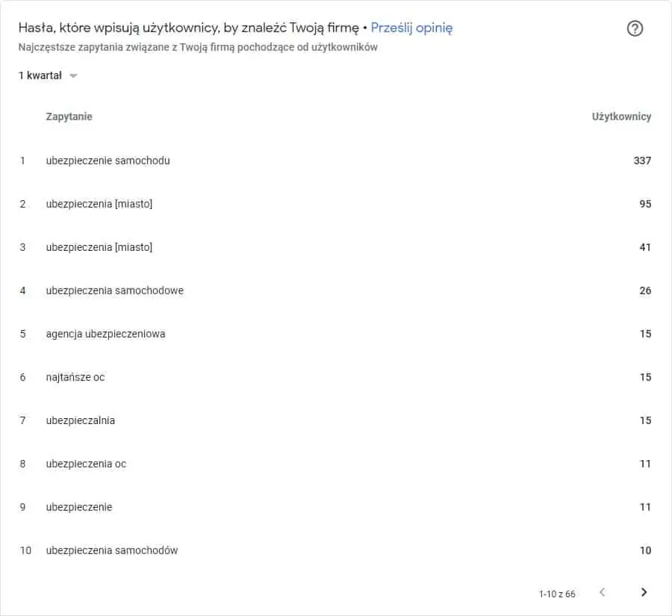Click the "Użytkownicy" column header
This screenshot has height=616, width=672.
tap(621, 116)
